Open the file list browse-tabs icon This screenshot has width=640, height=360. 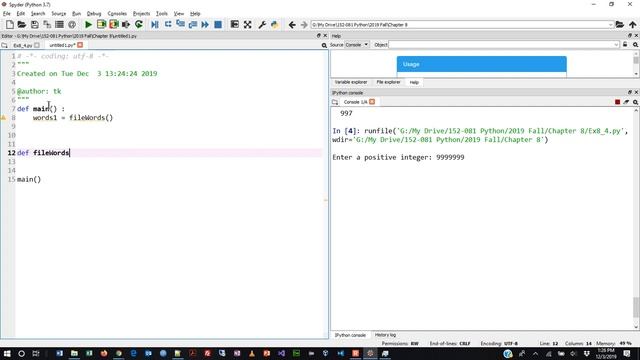(59, 24)
